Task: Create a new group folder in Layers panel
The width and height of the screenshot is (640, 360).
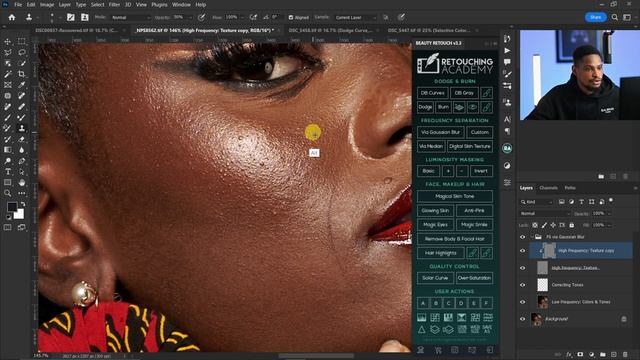Action: point(603,355)
